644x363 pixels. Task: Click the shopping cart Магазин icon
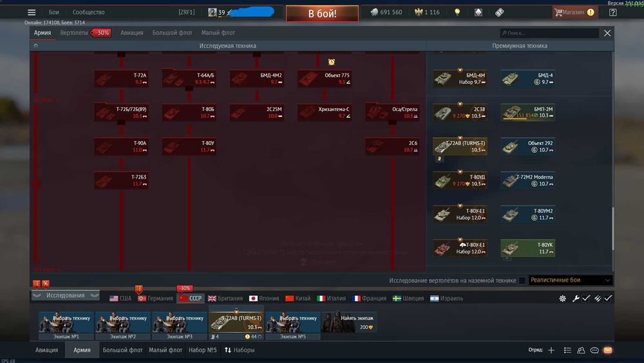point(558,12)
